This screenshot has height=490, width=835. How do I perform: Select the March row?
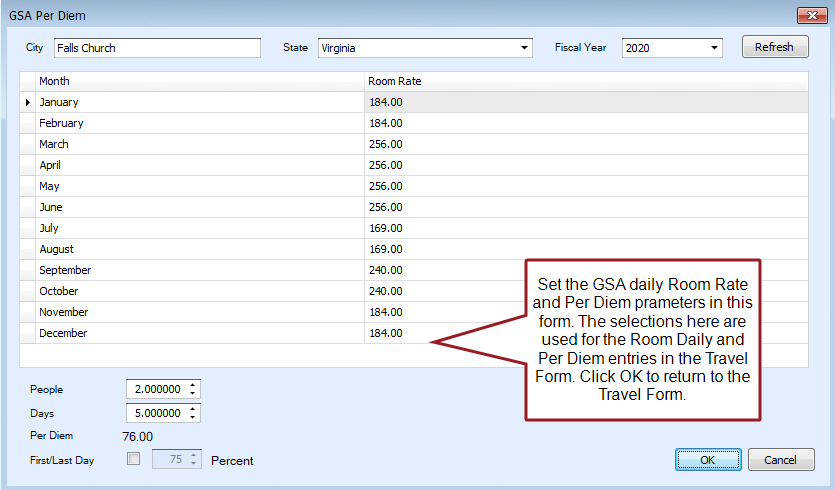(x=414, y=144)
